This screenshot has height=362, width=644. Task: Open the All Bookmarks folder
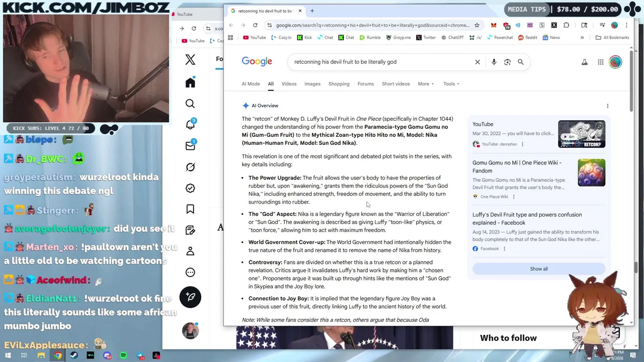612,37
